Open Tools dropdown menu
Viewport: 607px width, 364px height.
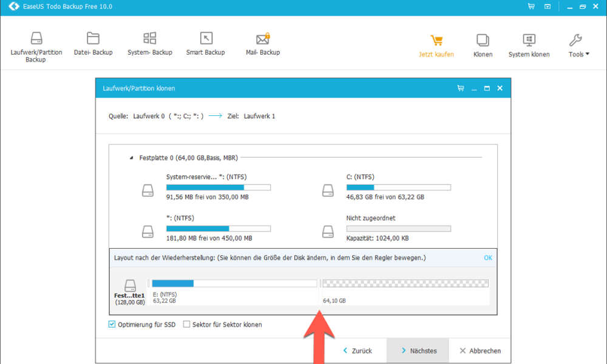tap(578, 45)
